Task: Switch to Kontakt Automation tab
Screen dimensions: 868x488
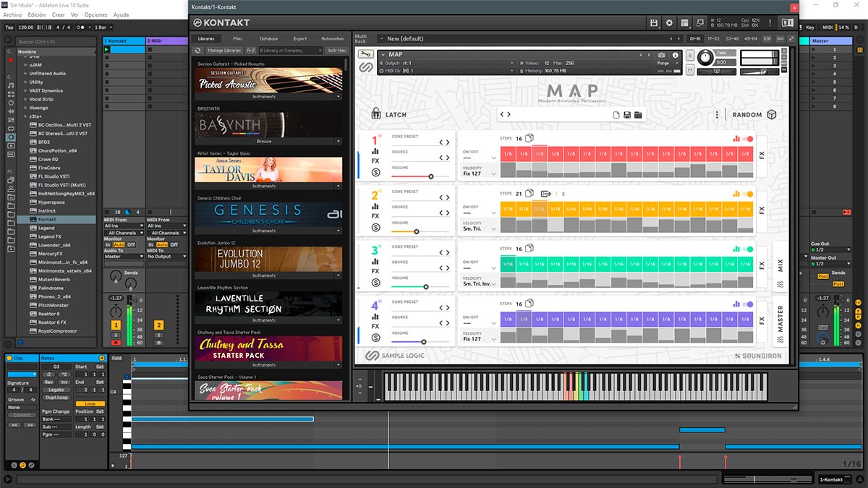Action: [333, 38]
